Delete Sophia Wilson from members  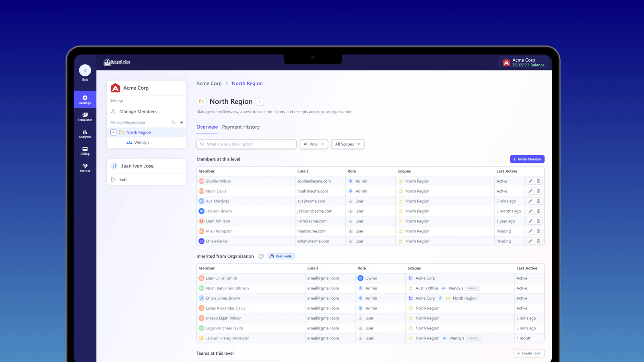pyautogui.click(x=539, y=181)
